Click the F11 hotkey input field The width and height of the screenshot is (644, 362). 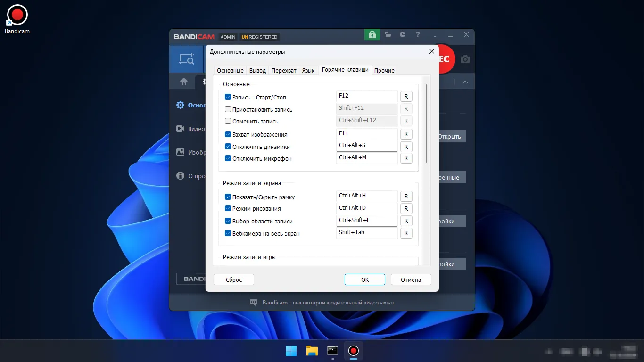point(367,134)
